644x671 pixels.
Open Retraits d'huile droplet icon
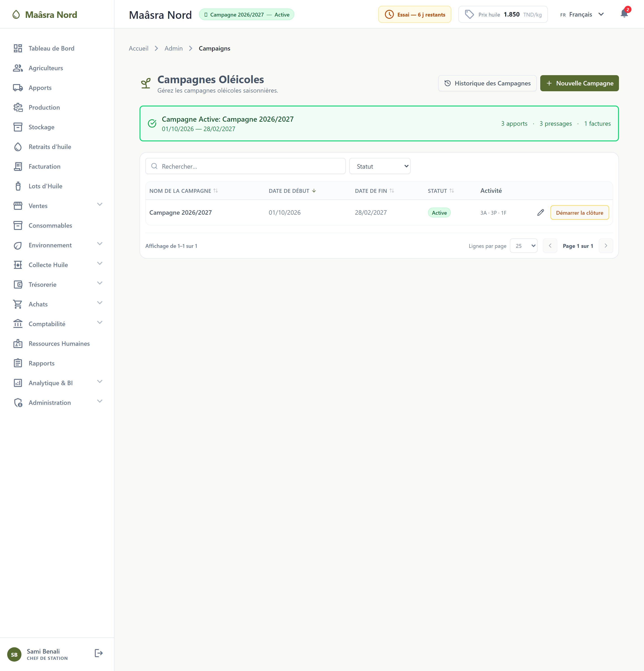[x=18, y=147]
